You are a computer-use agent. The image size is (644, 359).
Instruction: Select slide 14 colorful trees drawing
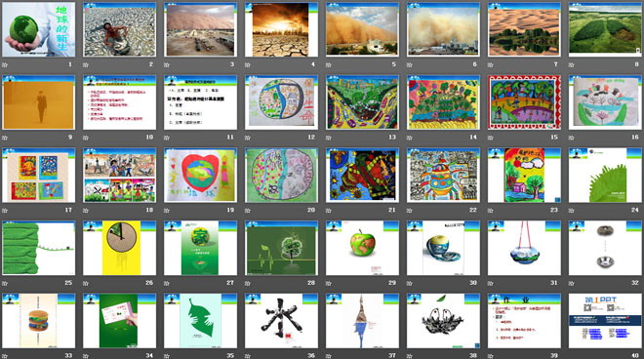click(443, 102)
